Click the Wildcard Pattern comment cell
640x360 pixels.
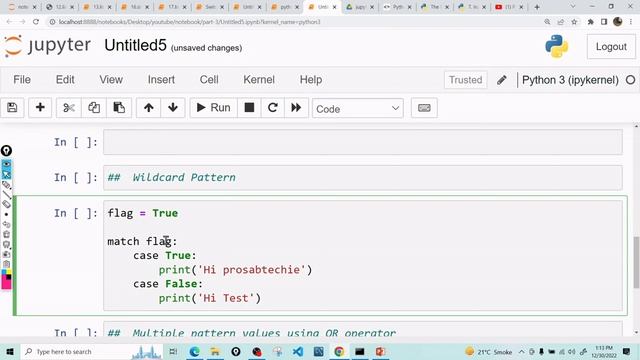pos(363,178)
